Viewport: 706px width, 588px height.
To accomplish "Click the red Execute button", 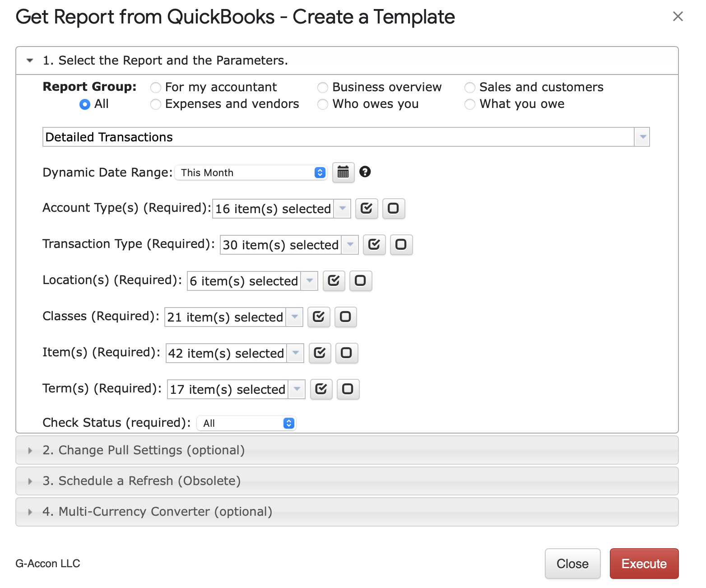I will click(x=644, y=564).
